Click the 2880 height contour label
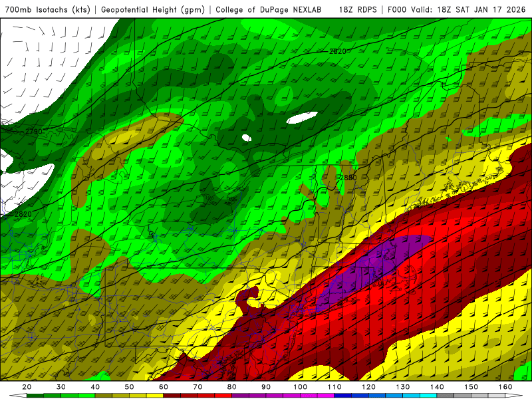The image size is (532, 399). tap(348, 178)
